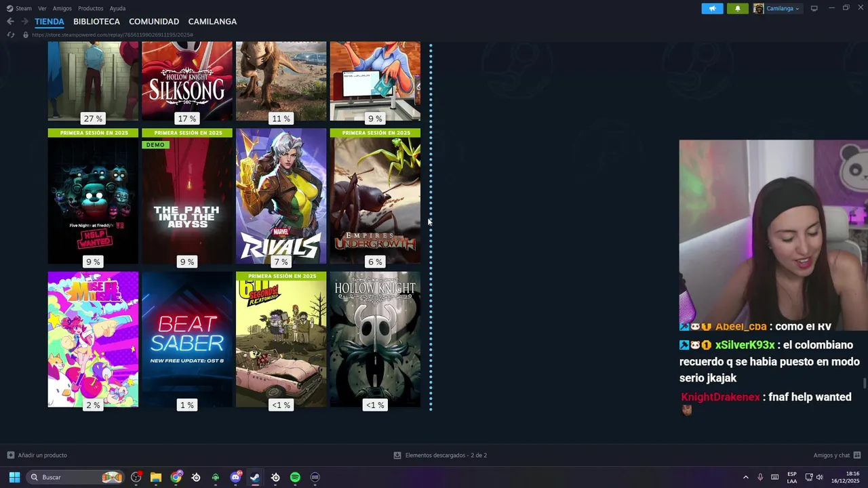Switch to Big Picture mode icon
868x488 pixels.
point(814,8)
